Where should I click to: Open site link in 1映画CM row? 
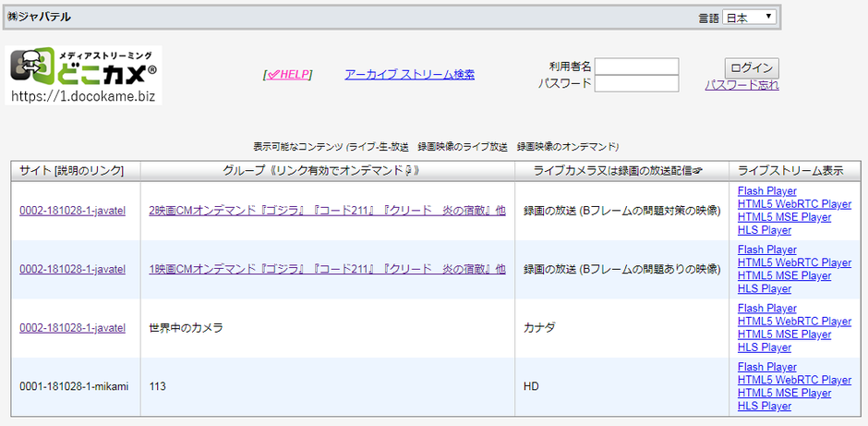[x=73, y=269]
